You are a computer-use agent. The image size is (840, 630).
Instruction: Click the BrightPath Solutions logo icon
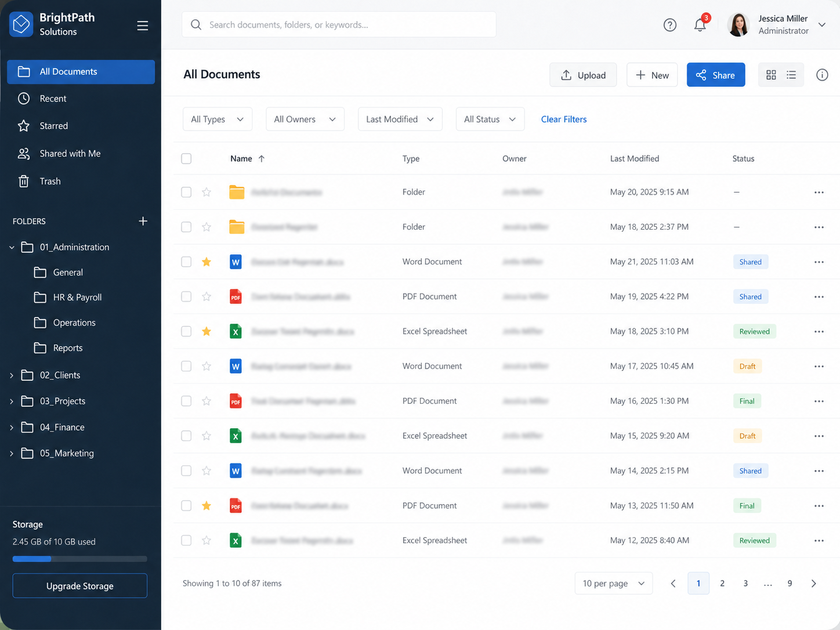click(x=21, y=24)
